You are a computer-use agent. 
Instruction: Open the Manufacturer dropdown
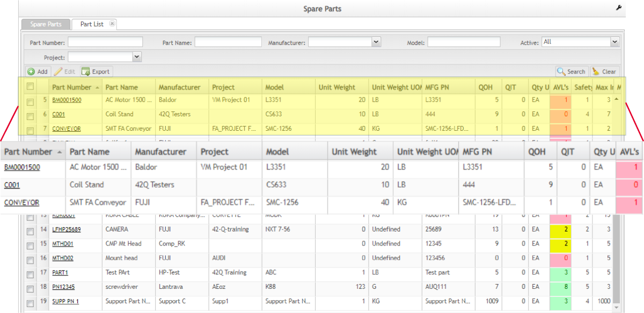(376, 42)
